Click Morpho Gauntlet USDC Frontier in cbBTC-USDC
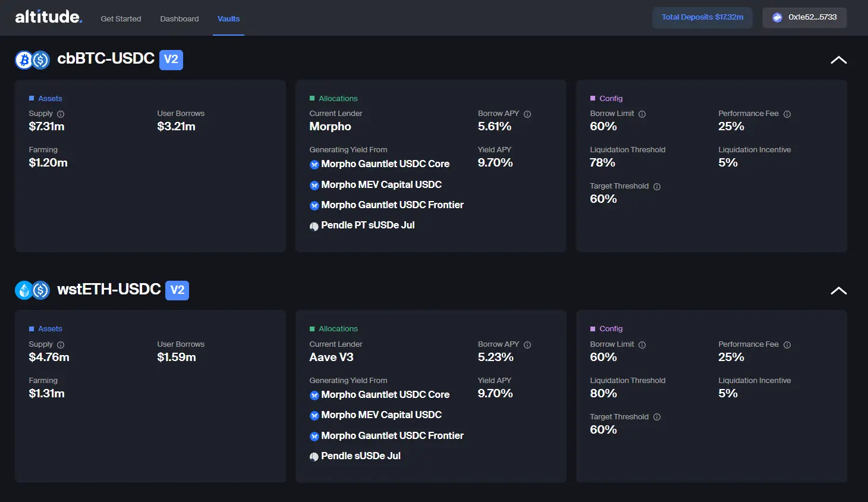The height and width of the screenshot is (502, 868). [x=392, y=205]
